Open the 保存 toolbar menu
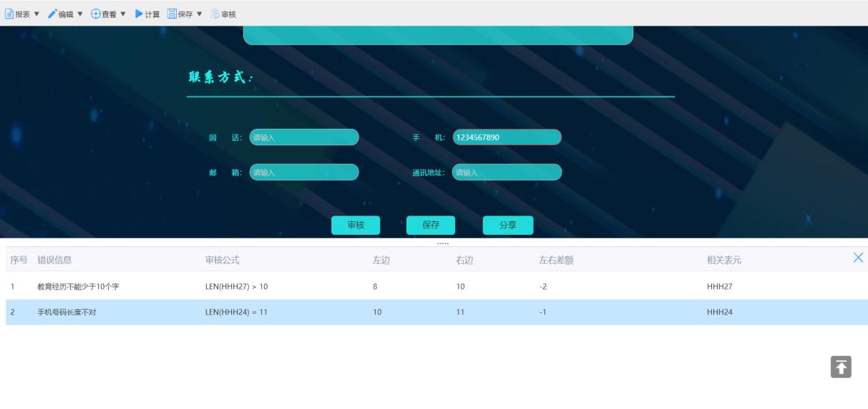Image resolution: width=868 pixels, height=409 pixels. (x=185, y=14)
